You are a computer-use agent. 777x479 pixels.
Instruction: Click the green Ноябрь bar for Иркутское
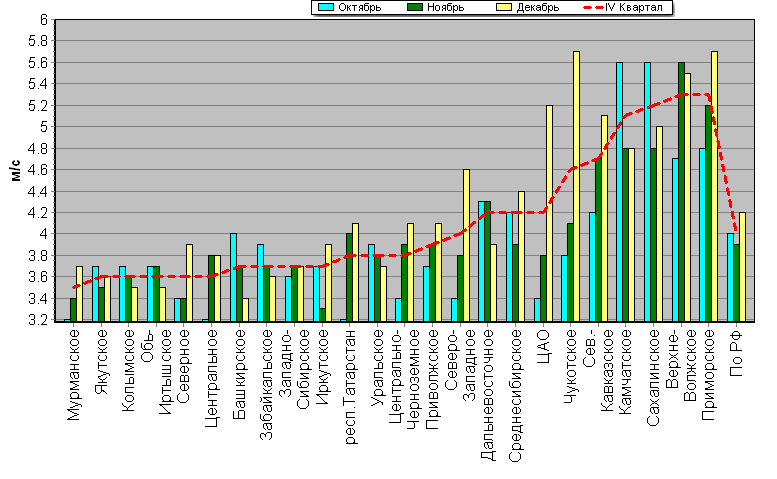[322, 315]
